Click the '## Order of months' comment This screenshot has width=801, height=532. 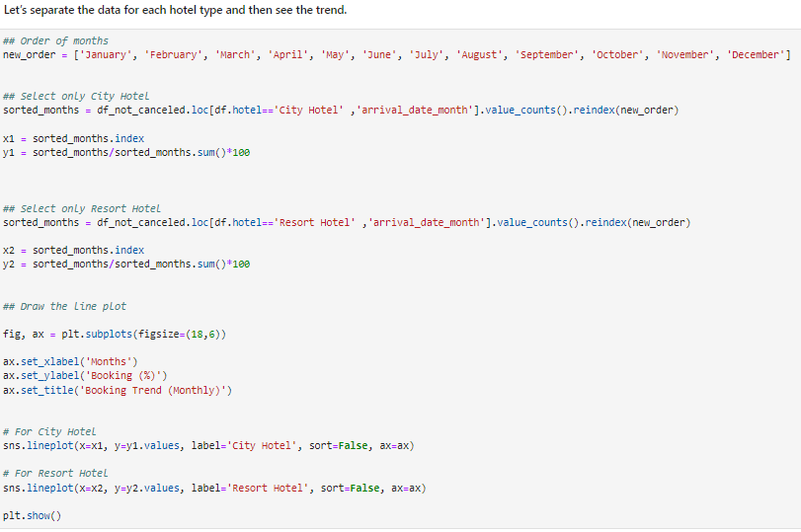56,40
